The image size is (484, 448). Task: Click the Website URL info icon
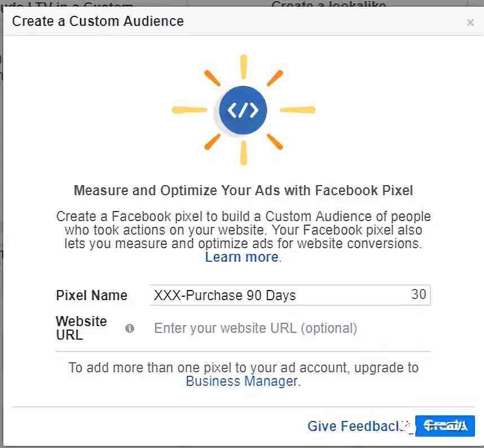130,328
